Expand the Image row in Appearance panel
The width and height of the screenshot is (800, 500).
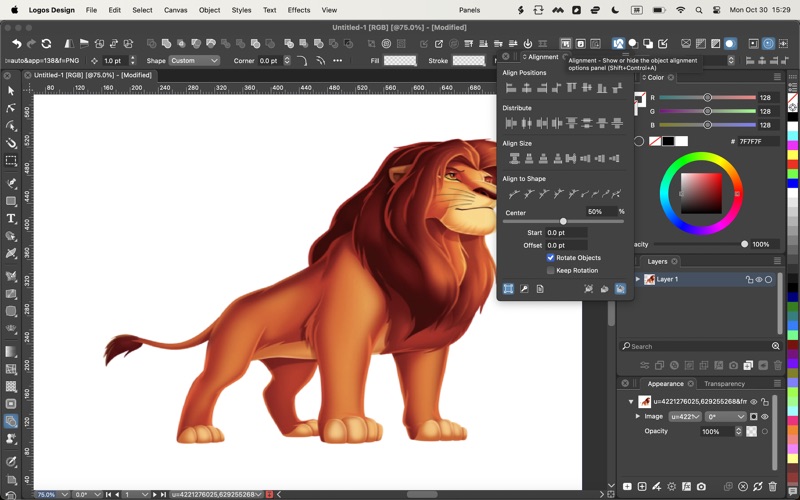tap(637, 416)
